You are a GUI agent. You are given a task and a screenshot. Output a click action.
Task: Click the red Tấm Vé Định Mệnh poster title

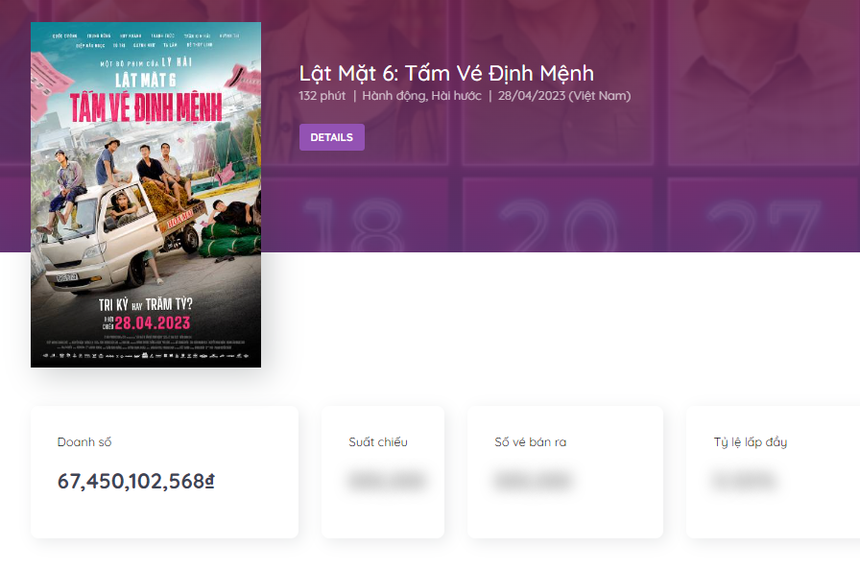click(146, 107)
